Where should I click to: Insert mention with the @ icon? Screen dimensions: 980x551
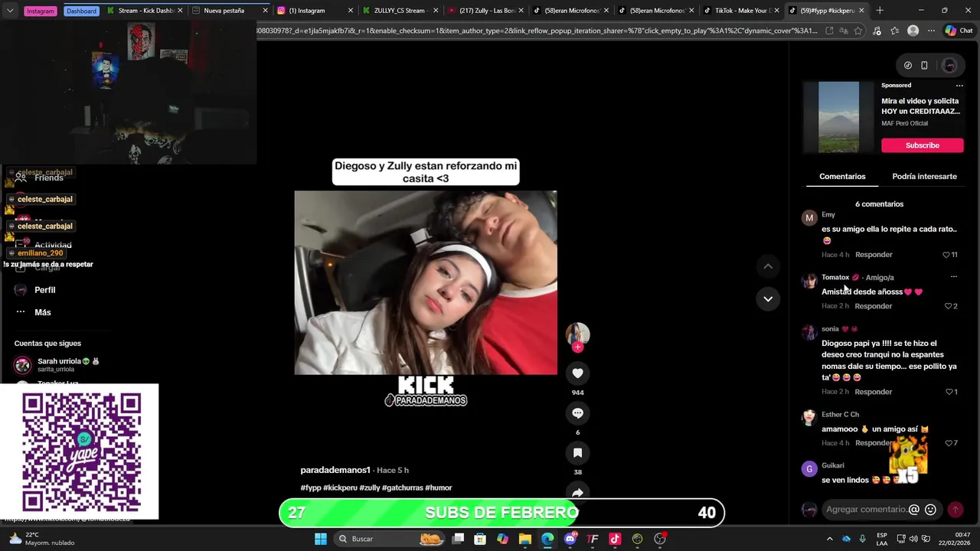coord(913,510)
